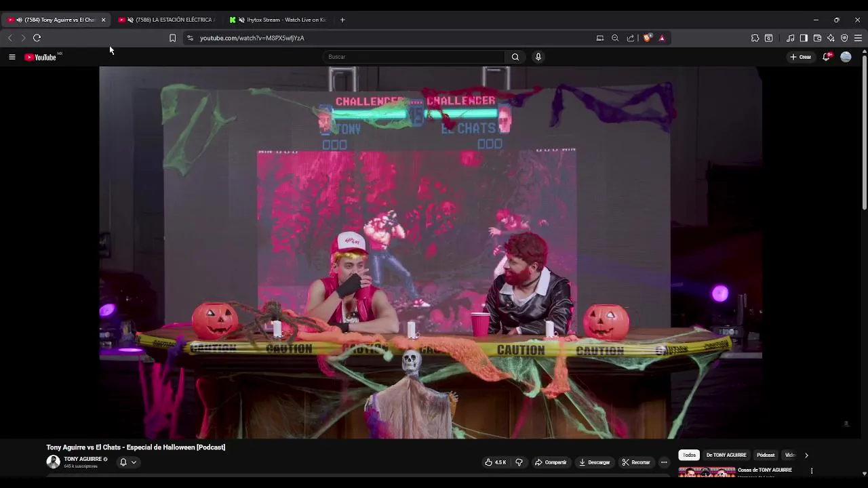Go to the YouTube home logo
868x488 pixels.
tap(41, 57)
